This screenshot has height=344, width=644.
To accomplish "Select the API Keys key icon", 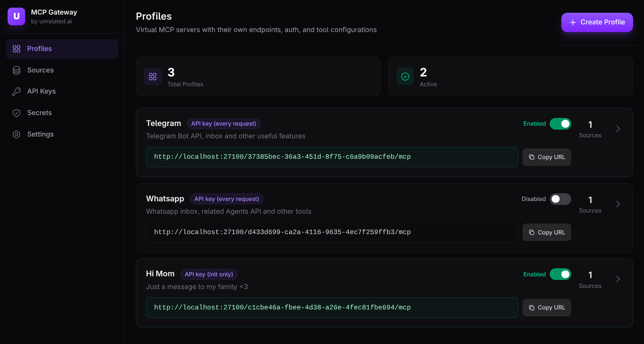I will point(16,91).
